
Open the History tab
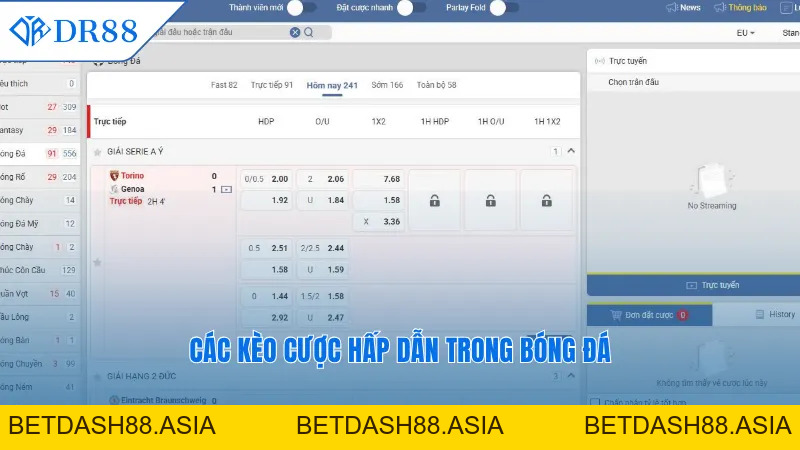tap(775, 315)
